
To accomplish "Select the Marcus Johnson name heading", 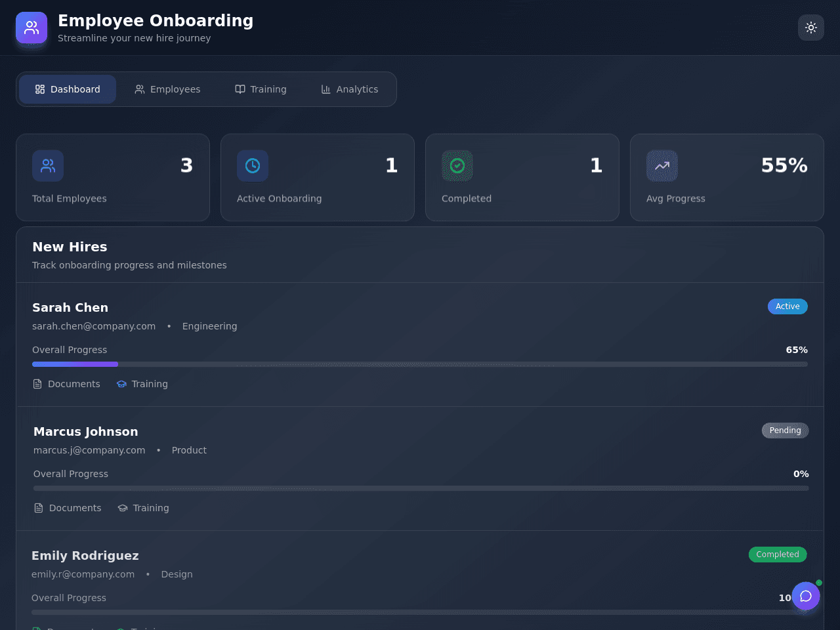I will point(86,431).
